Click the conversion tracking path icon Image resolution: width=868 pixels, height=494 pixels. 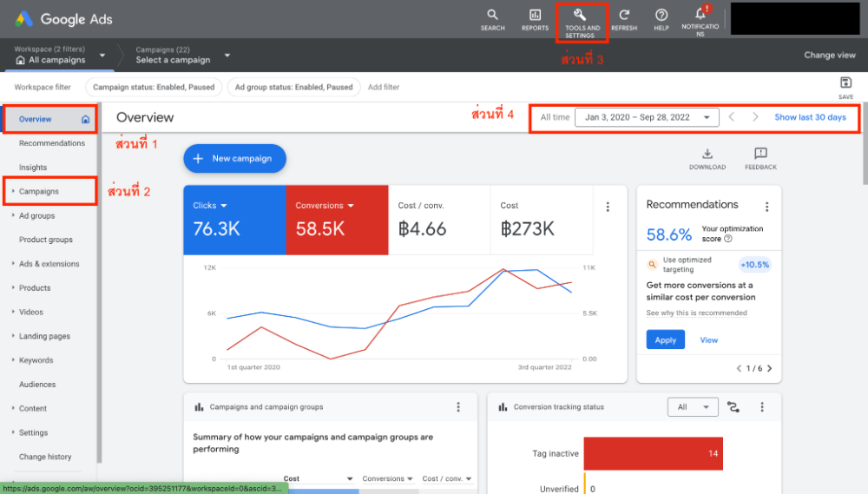(x=733, y=407)
